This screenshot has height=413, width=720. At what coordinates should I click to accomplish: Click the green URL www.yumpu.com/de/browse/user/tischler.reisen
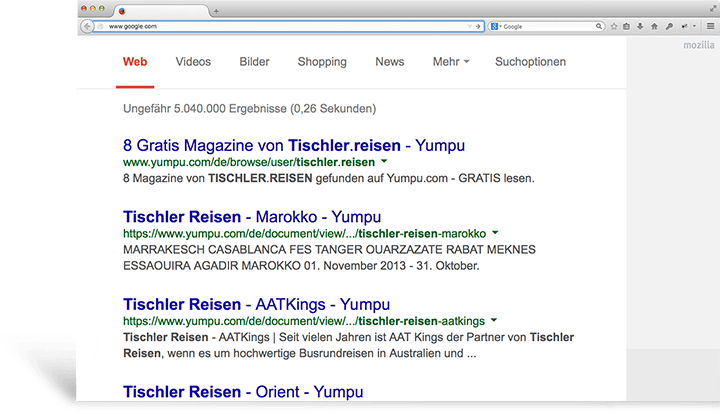click(x=249, y=162)
